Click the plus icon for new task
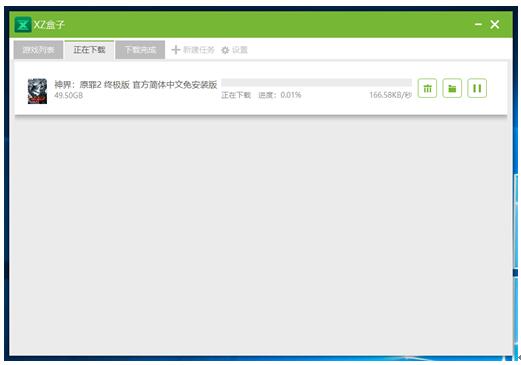The width and height of the screenshot is (521, 365). tap(176, 50)
